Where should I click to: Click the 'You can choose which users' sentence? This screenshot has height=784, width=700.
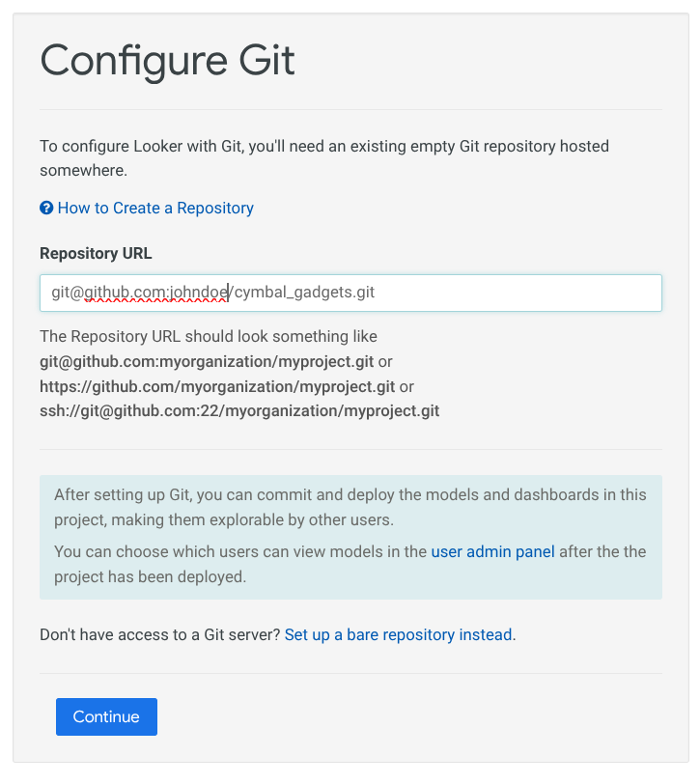coord(241,552)
